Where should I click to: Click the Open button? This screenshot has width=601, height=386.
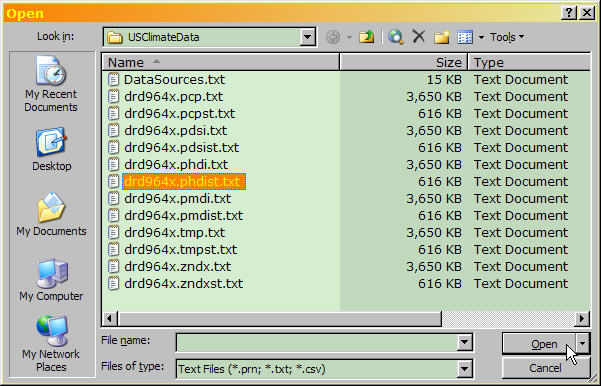click(x=539, y=343)
